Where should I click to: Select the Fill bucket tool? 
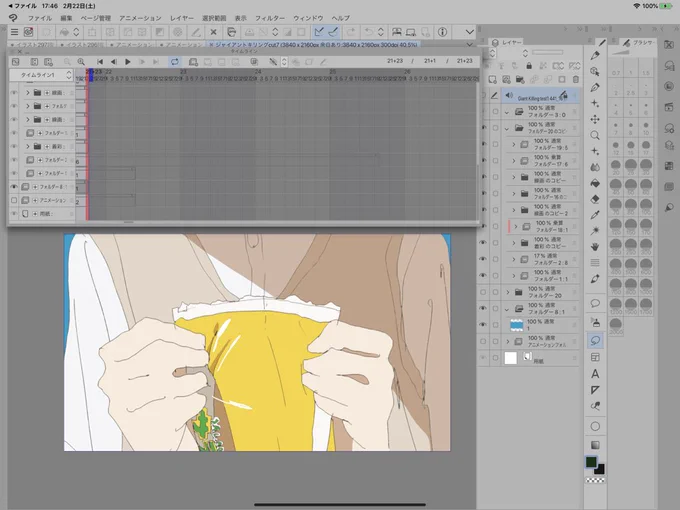[595, 183]
